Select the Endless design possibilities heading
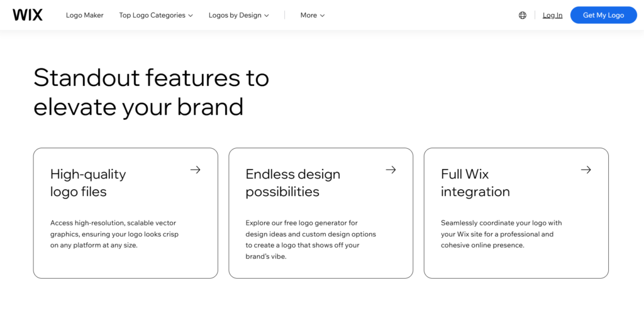Viewport: 644px width, 309px height. [x=292, y=183]
